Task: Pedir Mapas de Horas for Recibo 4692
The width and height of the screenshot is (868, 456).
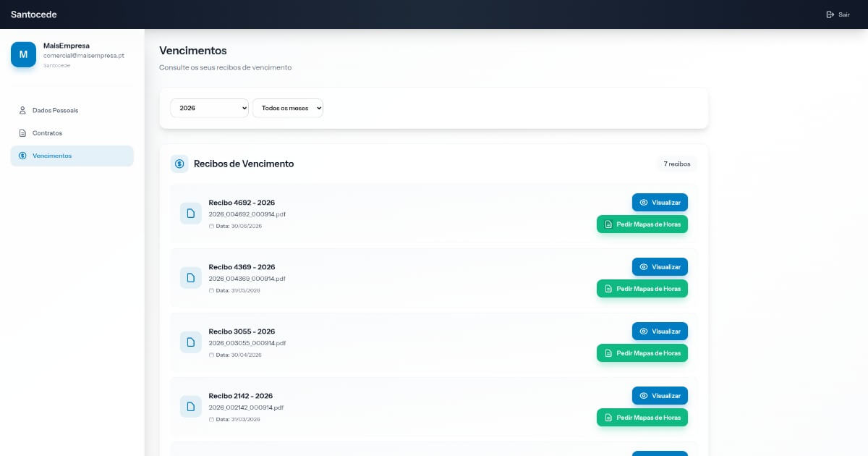Action: (x=642, y=224)
